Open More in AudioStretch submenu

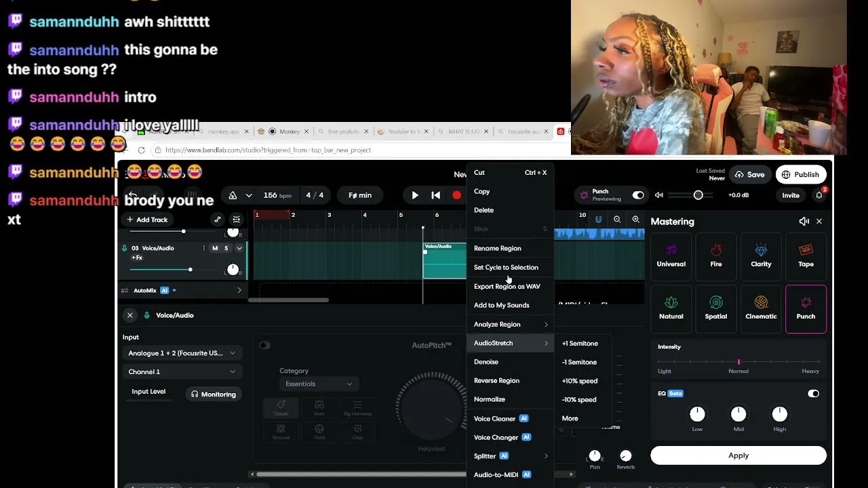pyautogui.click(x=583, y=418)
